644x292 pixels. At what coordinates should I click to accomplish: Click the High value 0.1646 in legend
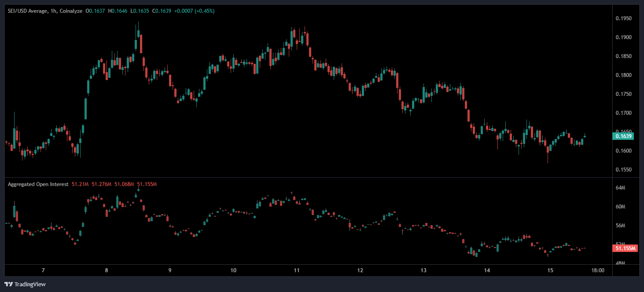pos(118,11)
